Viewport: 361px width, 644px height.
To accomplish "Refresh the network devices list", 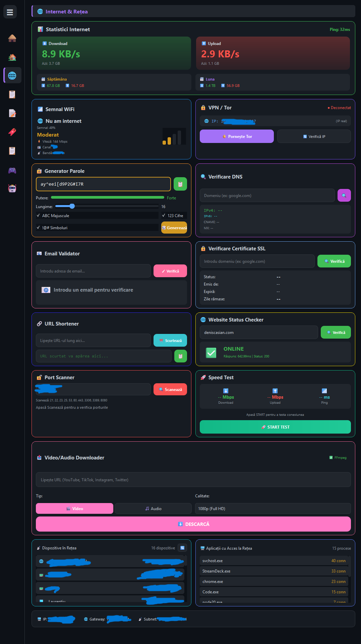I will click(182, 548).
